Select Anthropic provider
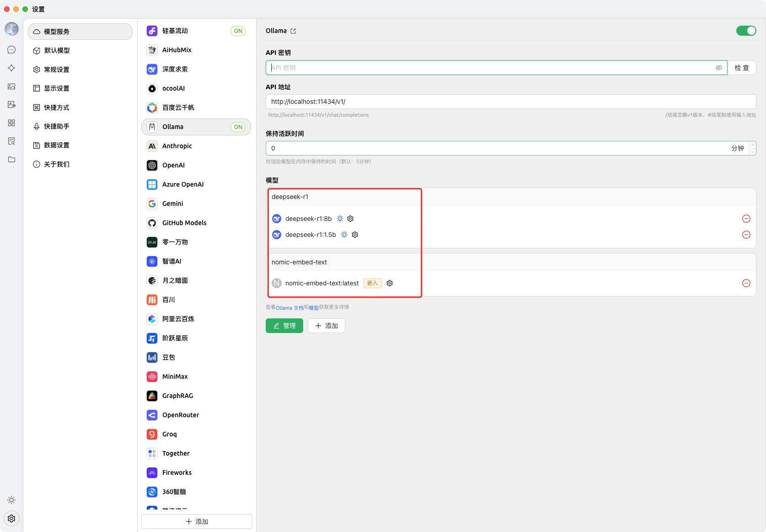Viewport: 766px width, 532px height. (196, 146)
